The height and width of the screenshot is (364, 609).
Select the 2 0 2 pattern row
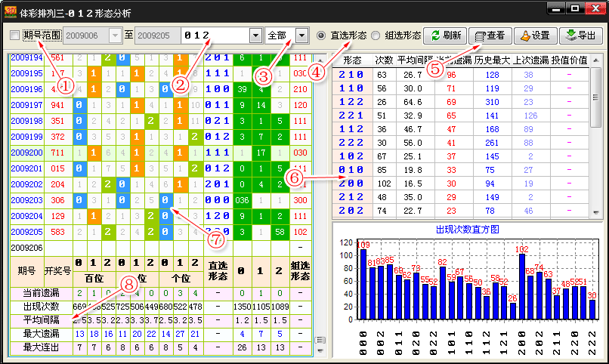coord(461,211)
